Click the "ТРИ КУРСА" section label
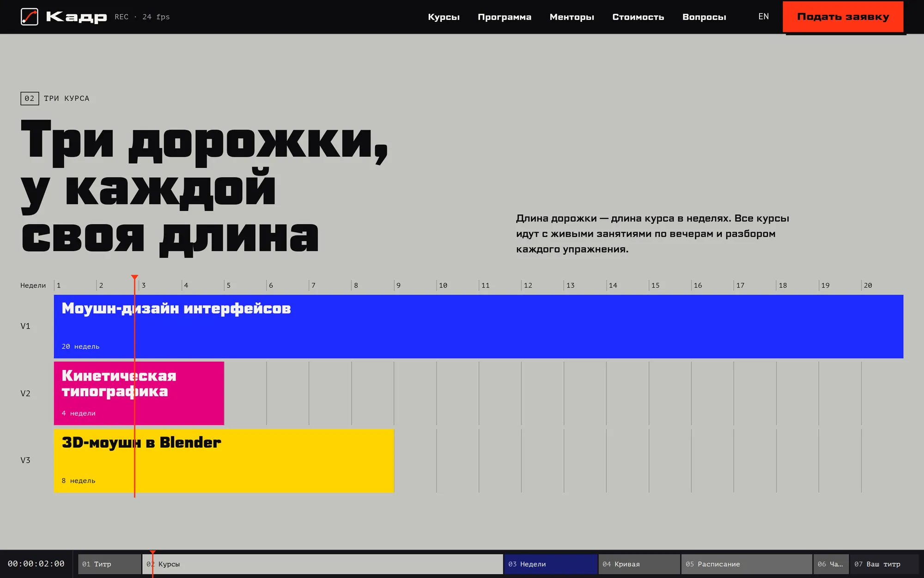The height and width of the screenshot is (578, 924). click(x=67, y=98)
